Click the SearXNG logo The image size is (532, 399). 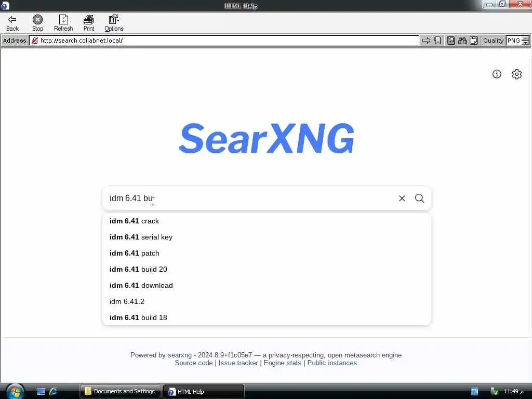point(267,138)
